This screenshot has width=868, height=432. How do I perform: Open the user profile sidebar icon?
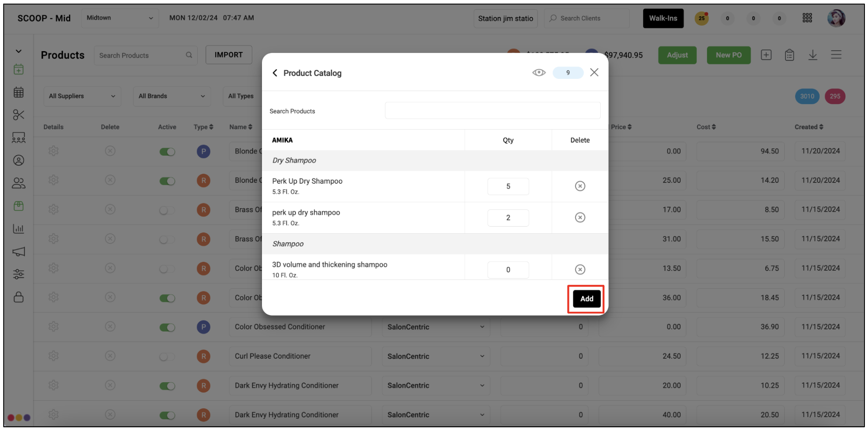[19, 160]
